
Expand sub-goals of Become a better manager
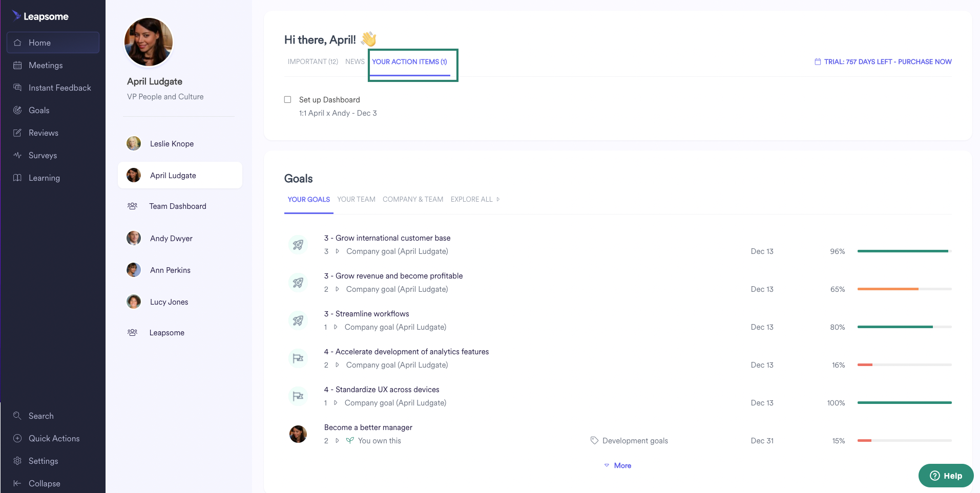337,441
